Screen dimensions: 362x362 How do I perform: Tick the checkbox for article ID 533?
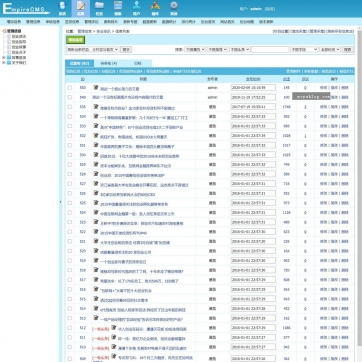[x=70, y=126]
